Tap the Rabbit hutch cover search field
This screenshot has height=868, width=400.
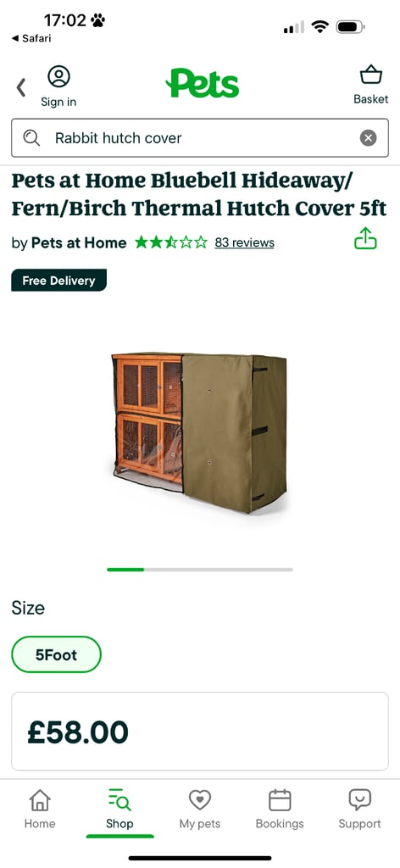200,138
